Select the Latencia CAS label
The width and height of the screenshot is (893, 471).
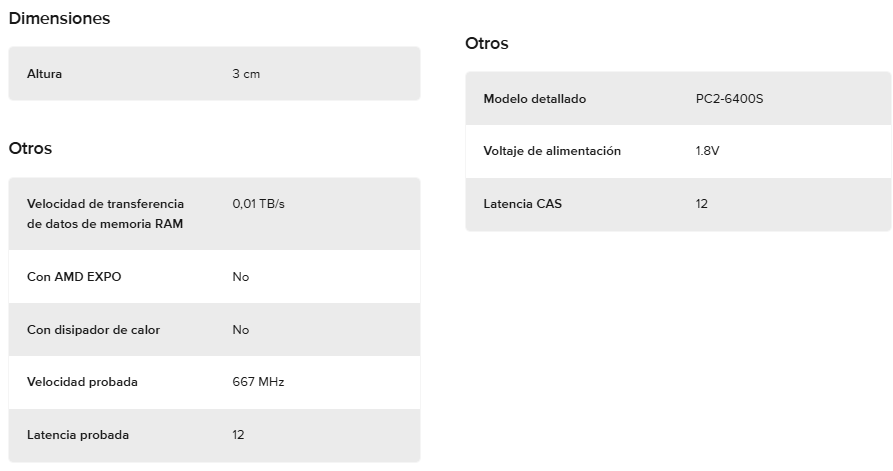click(x=523, y=204)
